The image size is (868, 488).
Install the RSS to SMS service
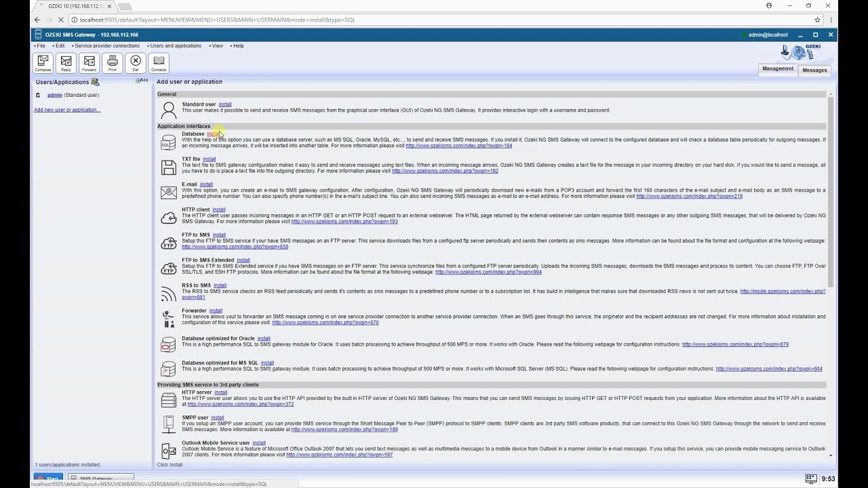[220, 285]
